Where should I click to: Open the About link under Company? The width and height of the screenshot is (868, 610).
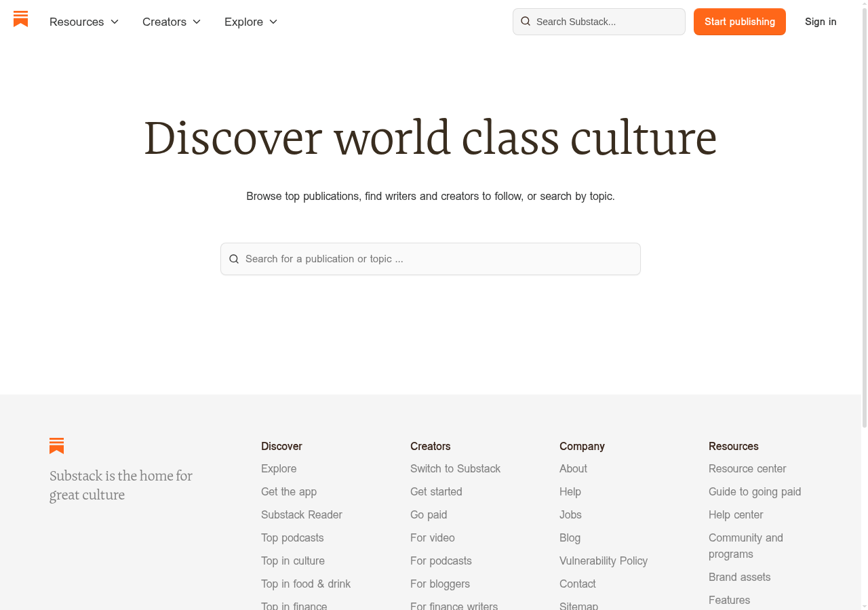pyautogui.click(x=573, y=468)
